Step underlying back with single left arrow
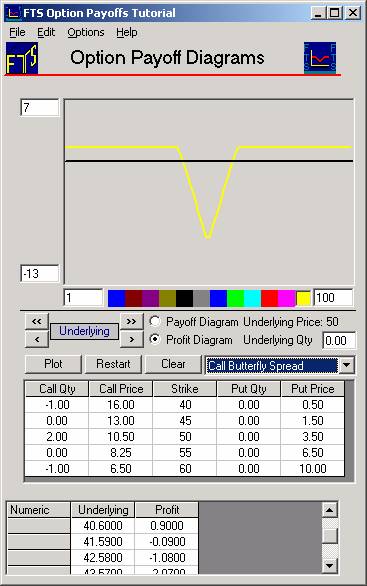The width and height of the screenshot is (367, 586). coord(37,340)
